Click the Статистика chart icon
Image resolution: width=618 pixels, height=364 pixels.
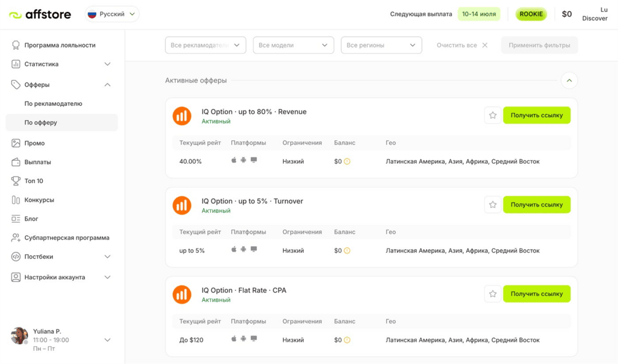point(16,64)
